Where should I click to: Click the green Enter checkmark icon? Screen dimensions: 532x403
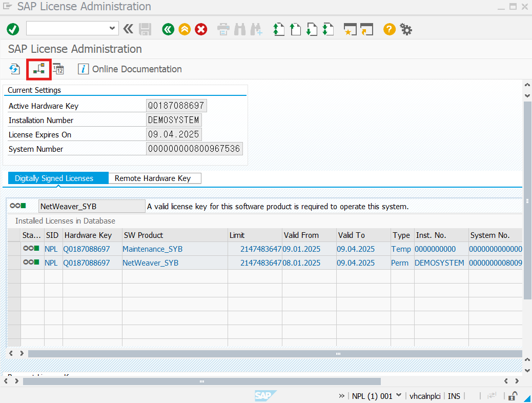pyautogui.click(x=13, y=29)
